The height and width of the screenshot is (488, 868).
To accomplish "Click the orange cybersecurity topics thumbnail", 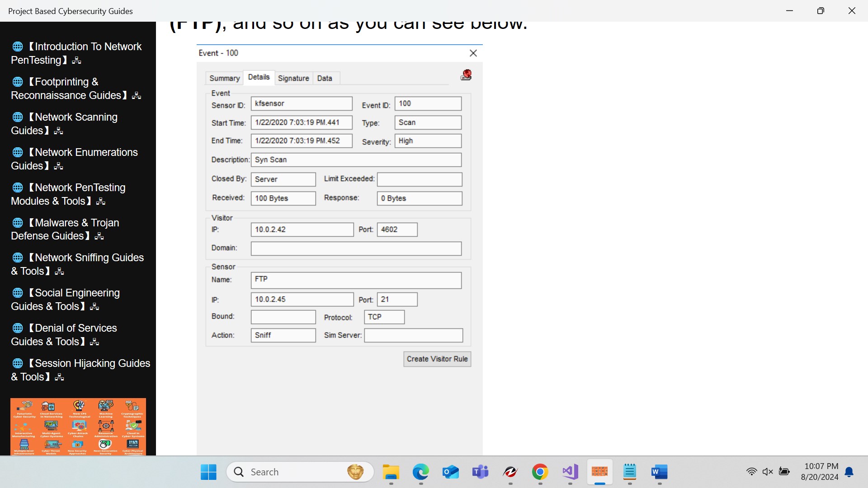I will [78, 426].
